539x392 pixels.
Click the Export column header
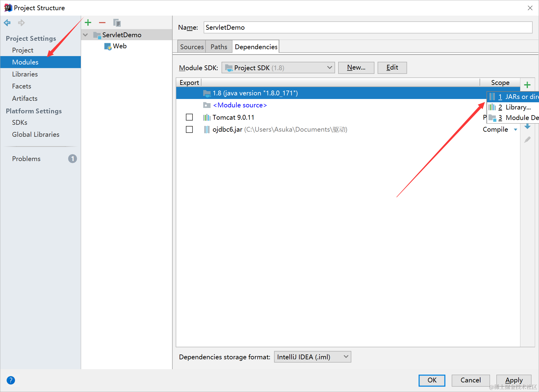189,82
